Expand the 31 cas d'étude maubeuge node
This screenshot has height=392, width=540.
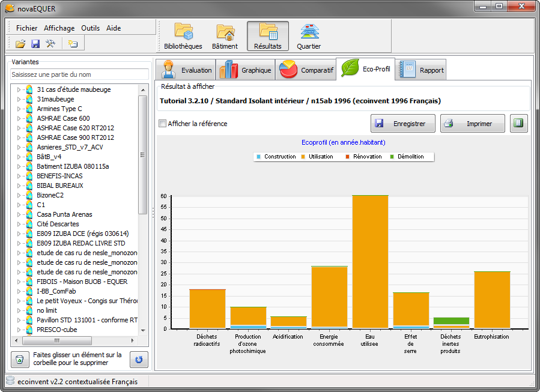(19, 89)
